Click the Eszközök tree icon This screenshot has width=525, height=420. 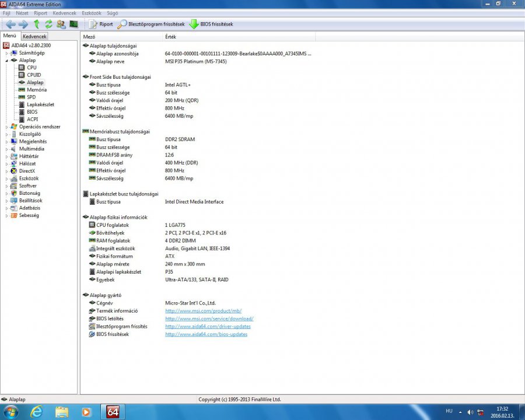click(x=14, y=178)
